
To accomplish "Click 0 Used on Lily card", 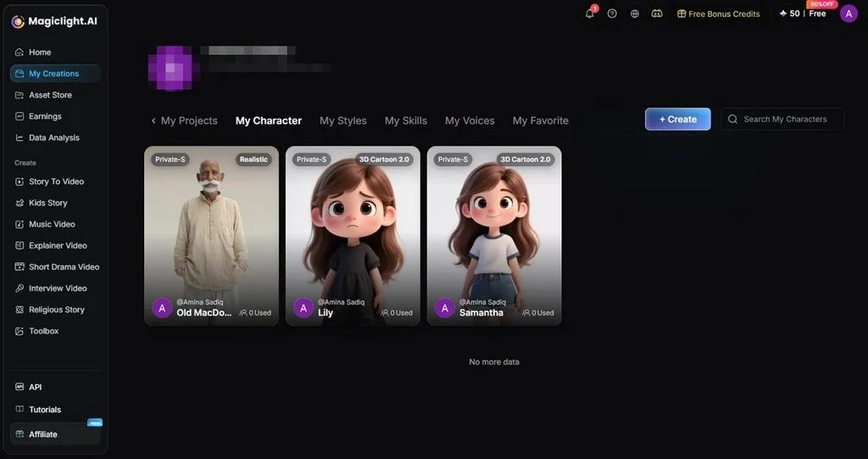I will tap(397, 313).
